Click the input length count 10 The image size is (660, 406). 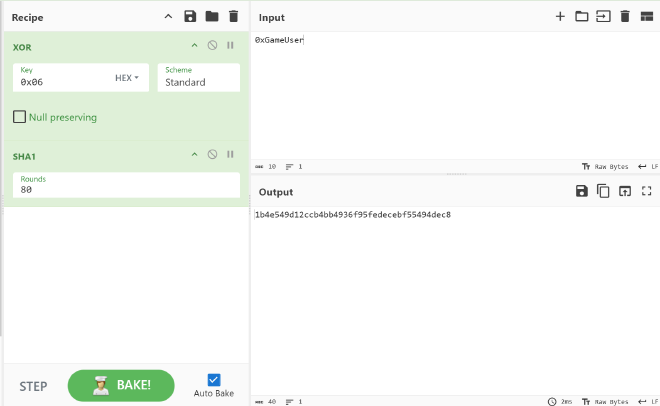266,167
